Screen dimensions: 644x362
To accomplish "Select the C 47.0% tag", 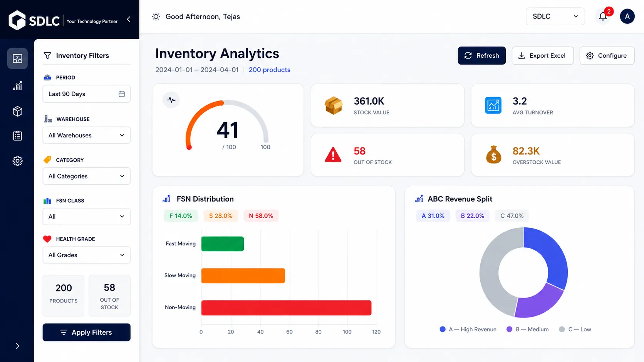I will pyautogui.click(x=512, y=216).
